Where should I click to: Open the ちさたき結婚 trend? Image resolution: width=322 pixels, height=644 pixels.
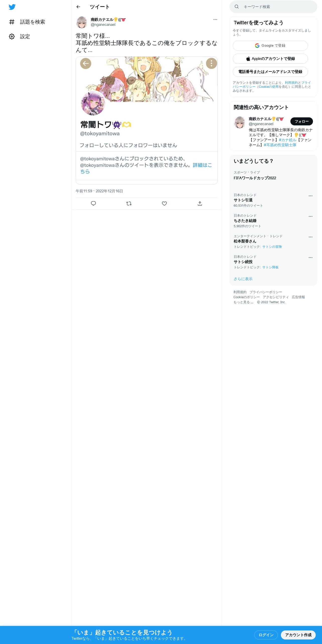point(245,221)
